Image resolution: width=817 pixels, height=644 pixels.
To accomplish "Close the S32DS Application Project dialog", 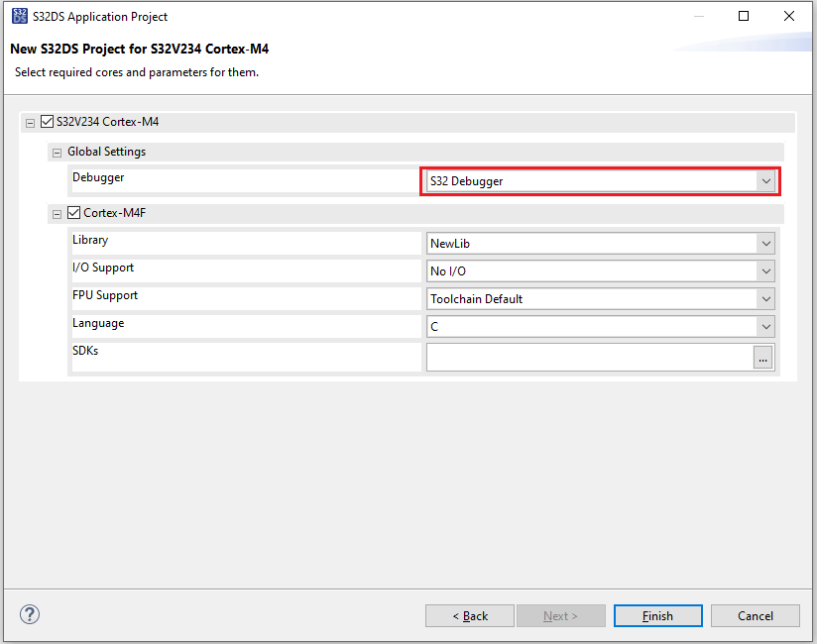I will click(789, 16).
